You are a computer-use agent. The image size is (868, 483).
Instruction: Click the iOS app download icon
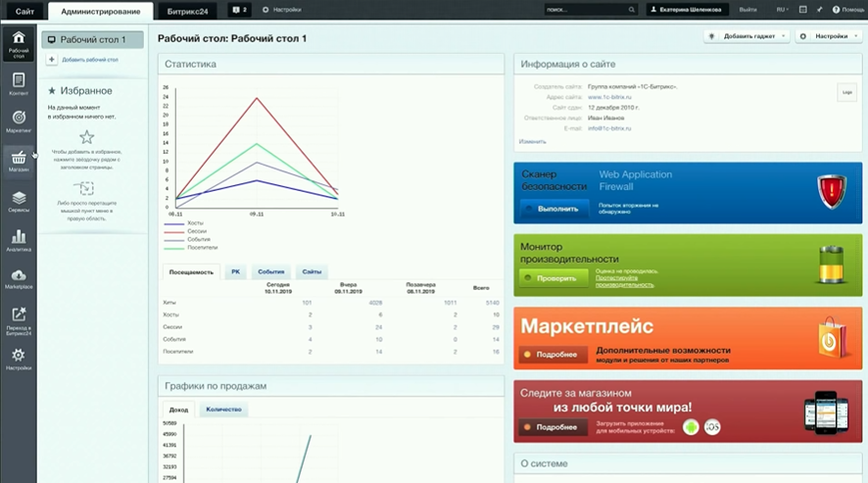tap(712, 427)
